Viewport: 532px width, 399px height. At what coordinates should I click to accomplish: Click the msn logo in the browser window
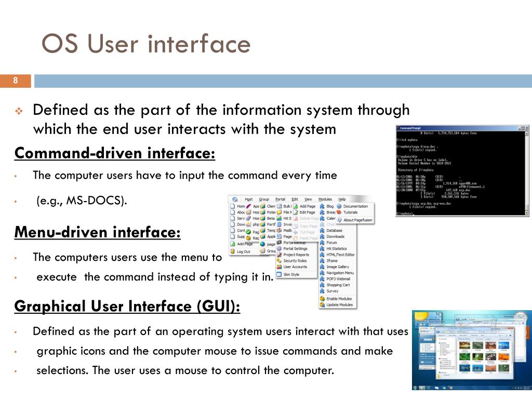(x=427, y=339)
